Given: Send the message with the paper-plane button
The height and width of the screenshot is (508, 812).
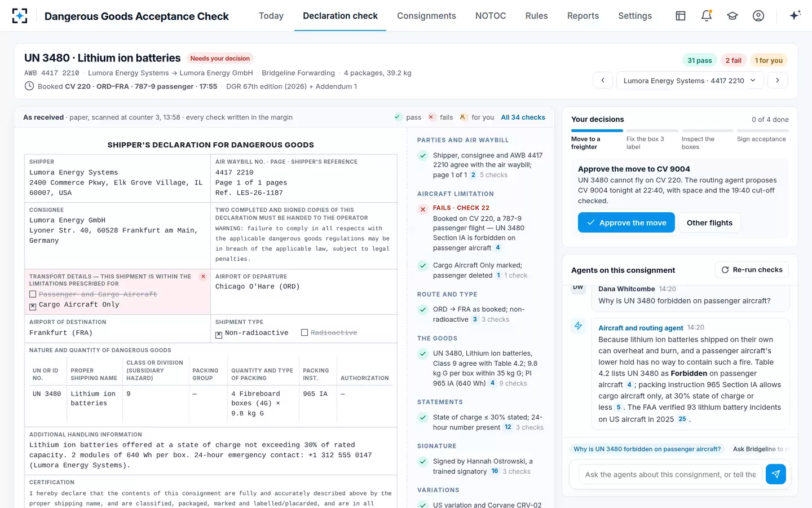Looking at the screenshot, I should pyautogui.click(x=776, y=474).
